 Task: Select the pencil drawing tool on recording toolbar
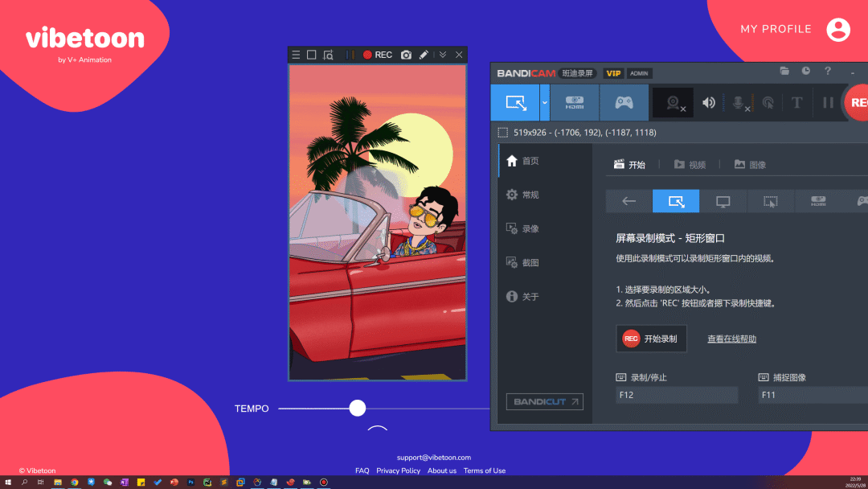424,55
